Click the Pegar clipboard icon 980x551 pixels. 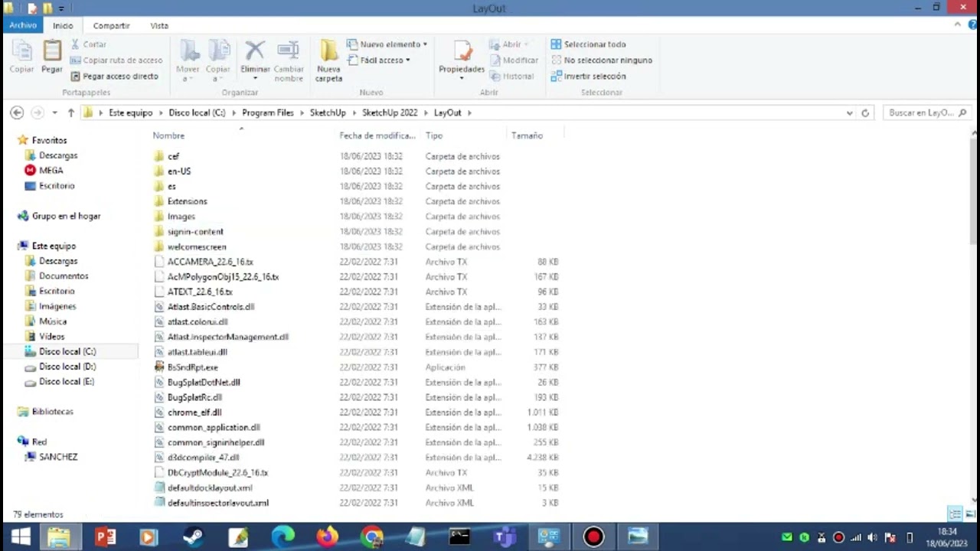[x=52, y=57]
